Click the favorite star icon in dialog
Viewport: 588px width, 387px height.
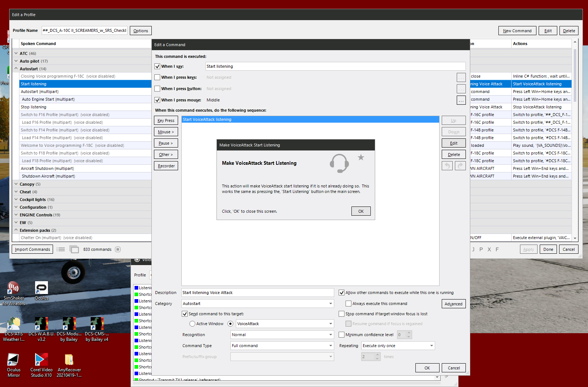point(361,157)
